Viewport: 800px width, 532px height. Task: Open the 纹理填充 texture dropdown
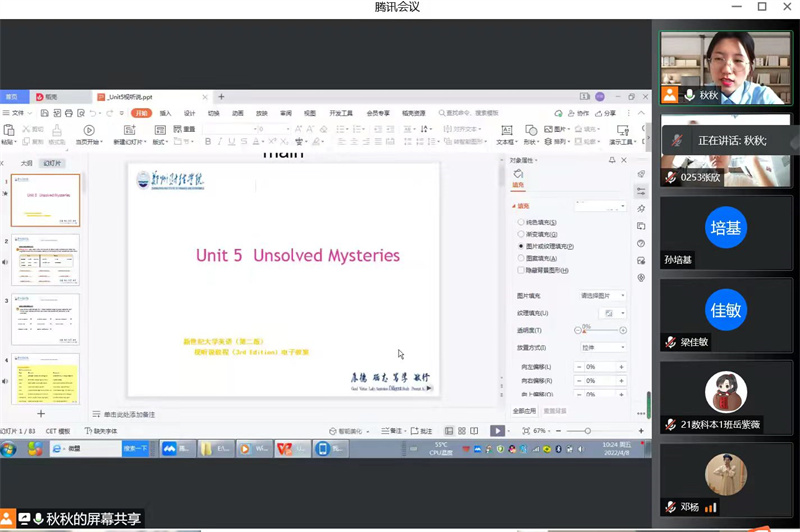tap(610, 313)
